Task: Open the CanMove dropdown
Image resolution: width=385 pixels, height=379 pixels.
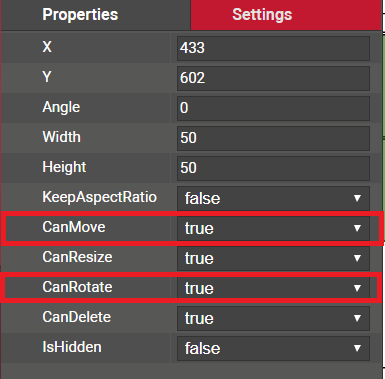Action: point(273,228)
